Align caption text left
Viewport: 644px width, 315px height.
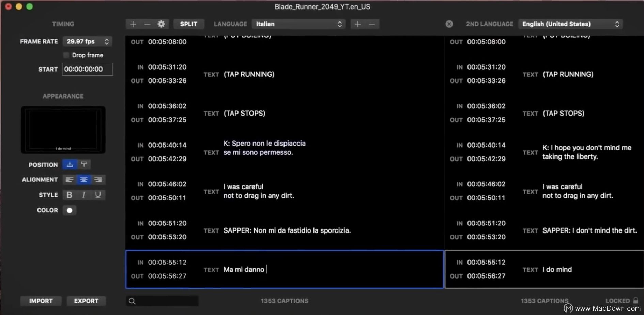coord(70,179)
